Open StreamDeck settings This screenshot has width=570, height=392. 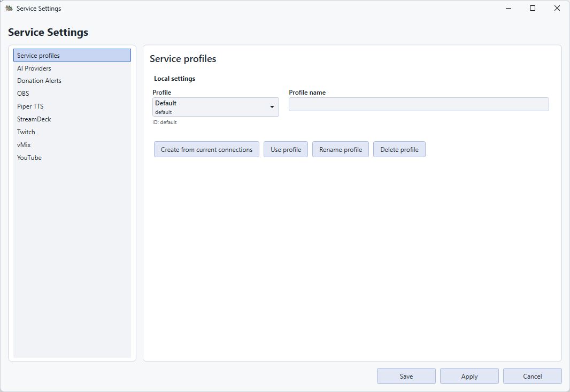[72, 119]
